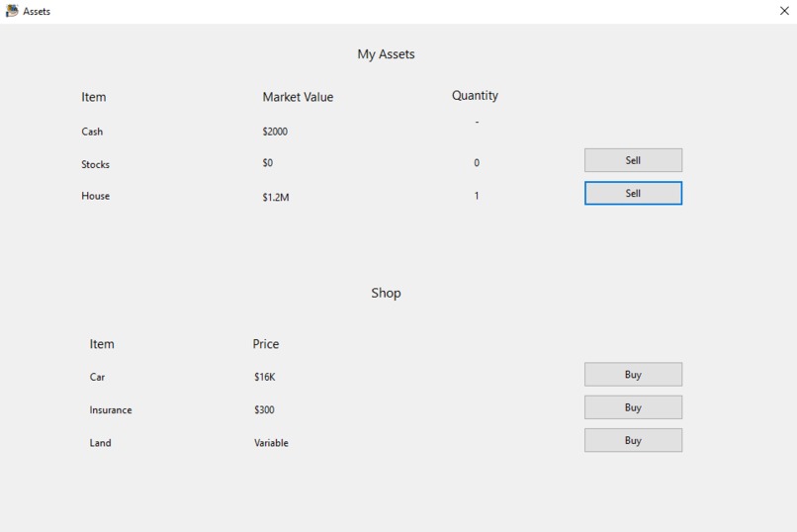
Task: Click the 'Cash' item label
Action: click(92, 132)
